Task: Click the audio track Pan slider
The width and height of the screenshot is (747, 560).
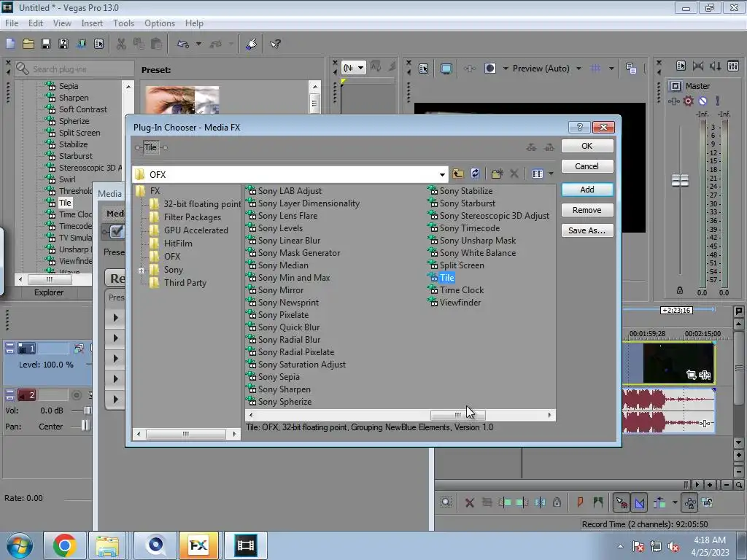Action: pyautogui.click(x=85, y=426)
